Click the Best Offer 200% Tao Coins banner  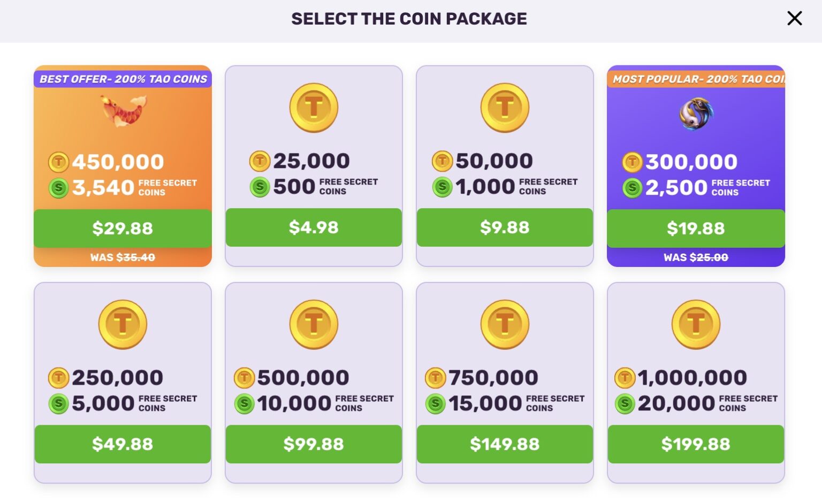123,79
